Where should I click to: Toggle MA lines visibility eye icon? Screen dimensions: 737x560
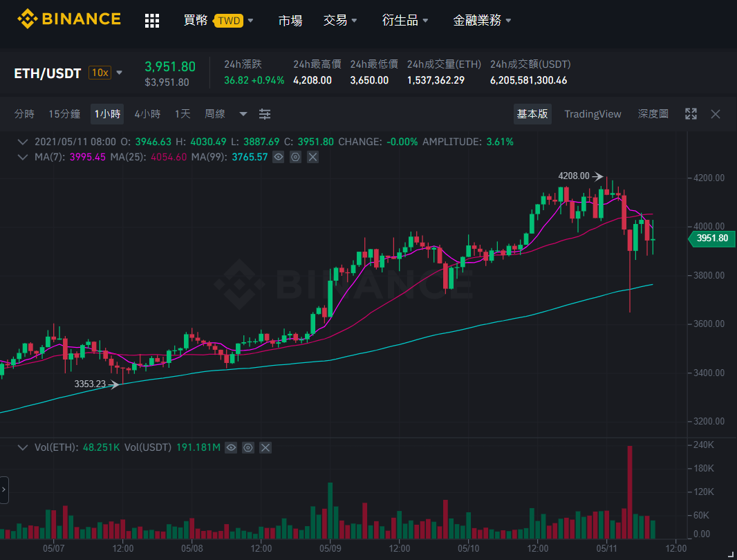(278, 157)
